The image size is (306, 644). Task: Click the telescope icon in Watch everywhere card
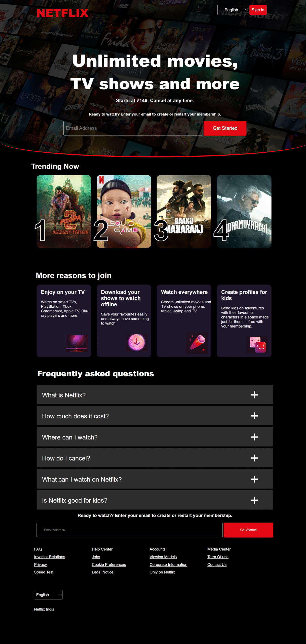pos(197,343)
